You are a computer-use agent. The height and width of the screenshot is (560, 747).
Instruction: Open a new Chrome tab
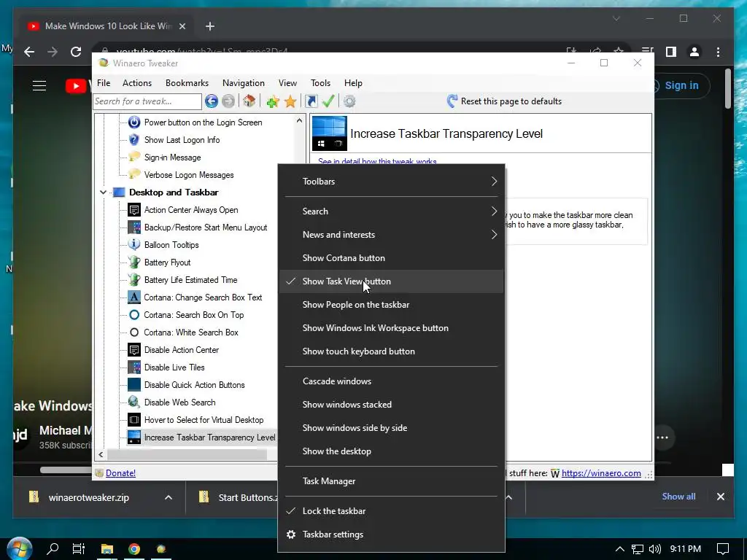[x=209, y=26]
